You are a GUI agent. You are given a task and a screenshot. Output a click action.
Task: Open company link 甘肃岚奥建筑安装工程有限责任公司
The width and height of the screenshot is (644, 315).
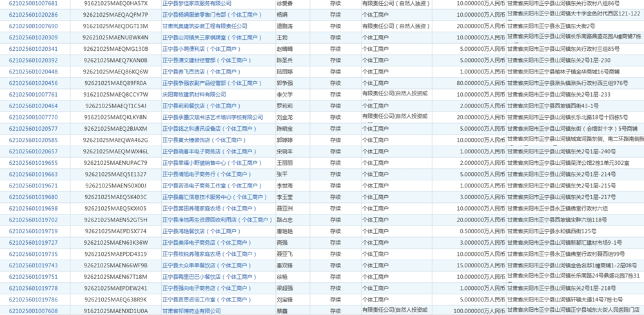point(204,26)
